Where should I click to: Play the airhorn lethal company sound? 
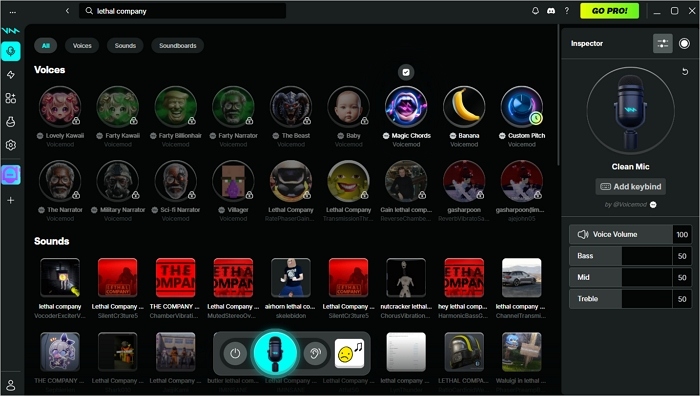coord(291,278)
